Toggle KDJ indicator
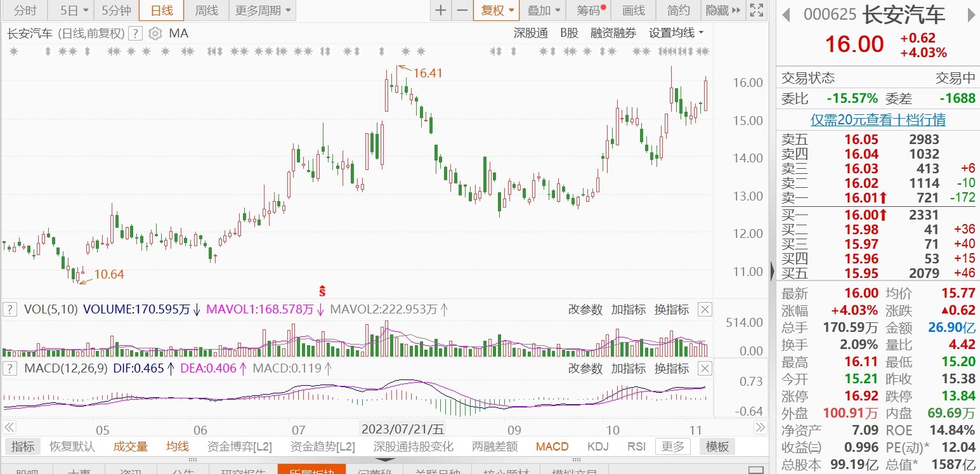This screenshot has width=980, height=474. click(x=598, y=447)
